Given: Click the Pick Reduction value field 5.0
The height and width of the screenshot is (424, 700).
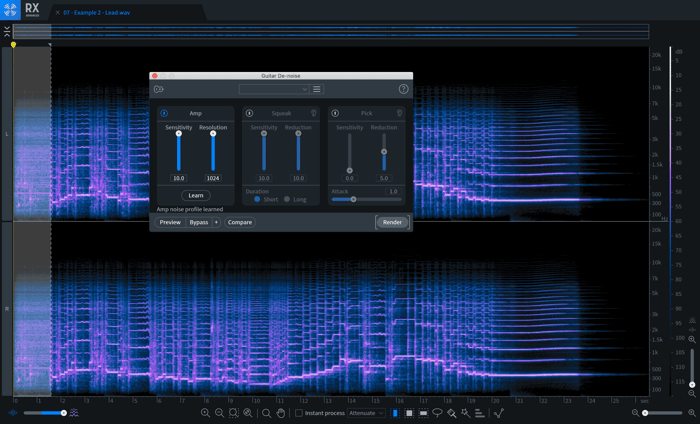Looking at the screenshot, I should pos(384,178).
